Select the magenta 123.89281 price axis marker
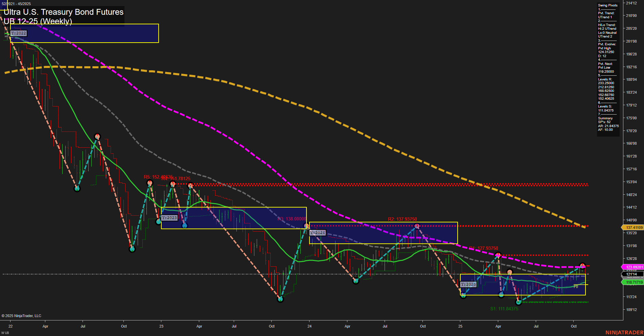644x336 pixels. (x=633, y=267)
